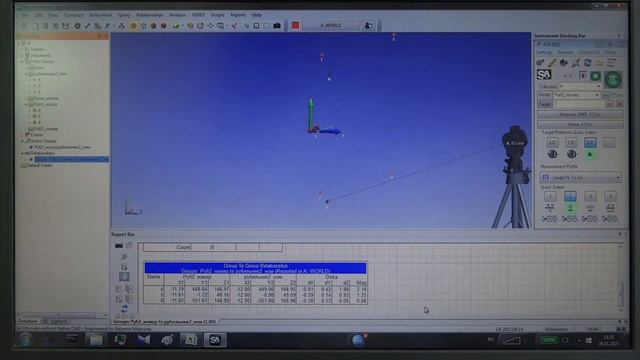The image size is (640, 360).
Task: Select Quick Select profile button 3
Action: click(x=590, y=196)
